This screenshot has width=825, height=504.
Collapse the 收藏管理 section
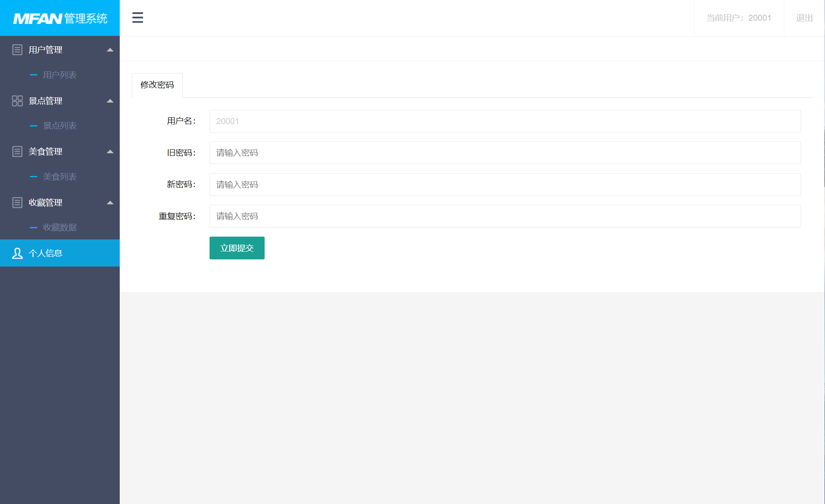click(109, 202)
